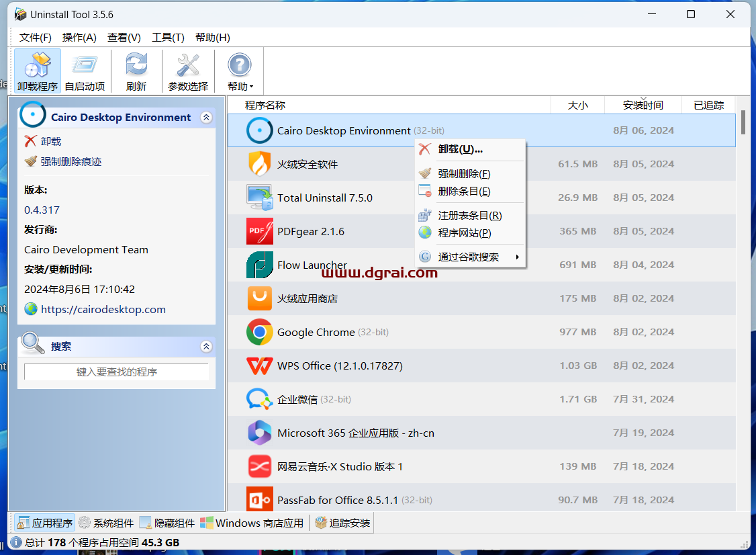Open the 卸载程序 uninstaller toolbar view

coord(38,71)
